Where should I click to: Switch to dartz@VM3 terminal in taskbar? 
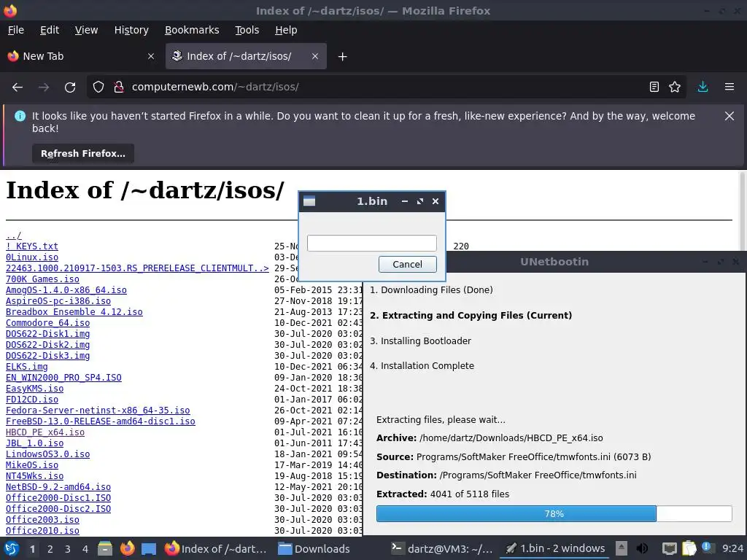tap(441, 549)
